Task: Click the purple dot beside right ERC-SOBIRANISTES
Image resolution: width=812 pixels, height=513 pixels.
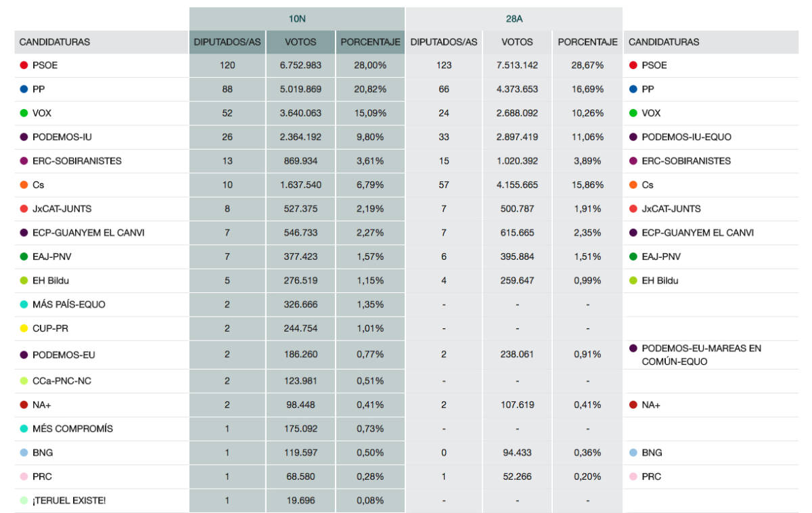Action: point(633,161)
